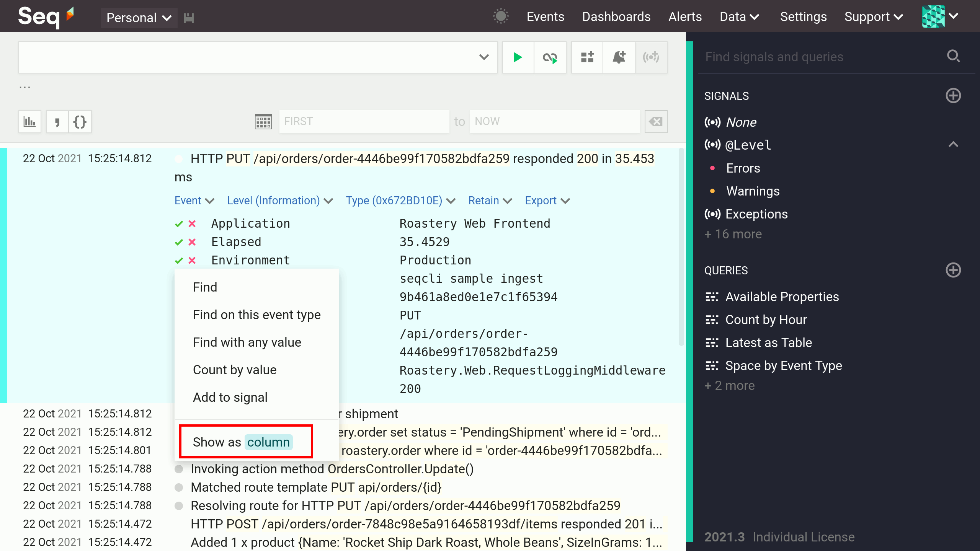Exclude Elapsed with the red X
Image resolution: width=980 pixels, height=551 pixels.
pos(192,242)
